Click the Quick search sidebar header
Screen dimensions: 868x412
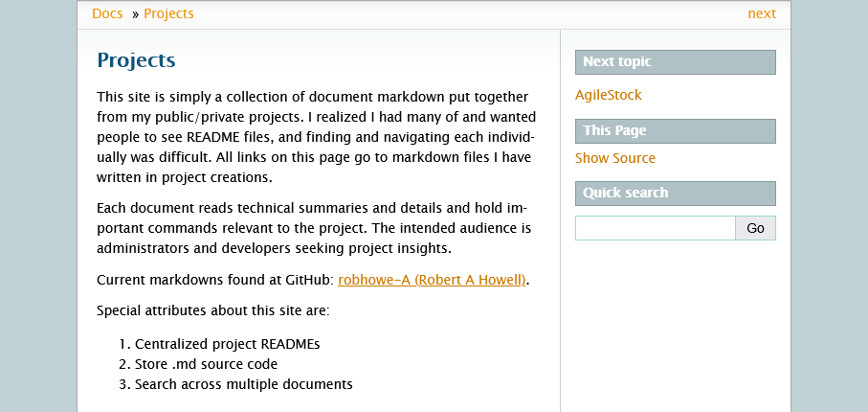tap(675, 194)
